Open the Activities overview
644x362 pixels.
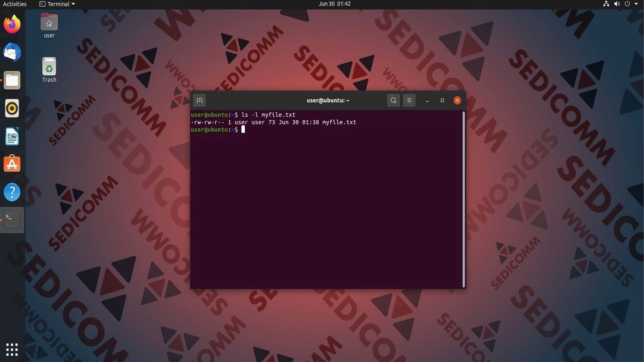click(15, 4)
